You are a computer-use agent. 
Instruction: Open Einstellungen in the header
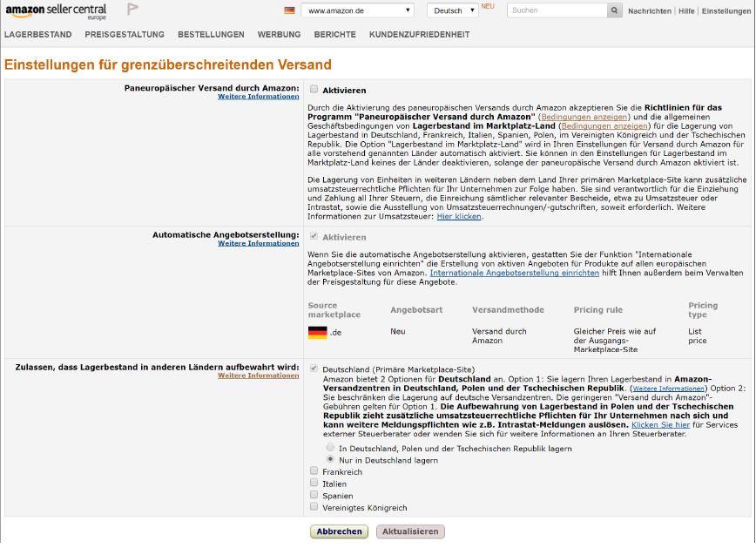pos(726,10)
